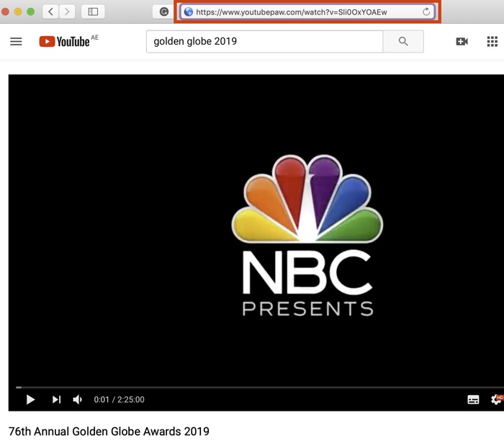The height and width of the screenshot is (441, 504).
Task: Click the 0:01 / 2:25:00 time display
Action: (120, 399)
